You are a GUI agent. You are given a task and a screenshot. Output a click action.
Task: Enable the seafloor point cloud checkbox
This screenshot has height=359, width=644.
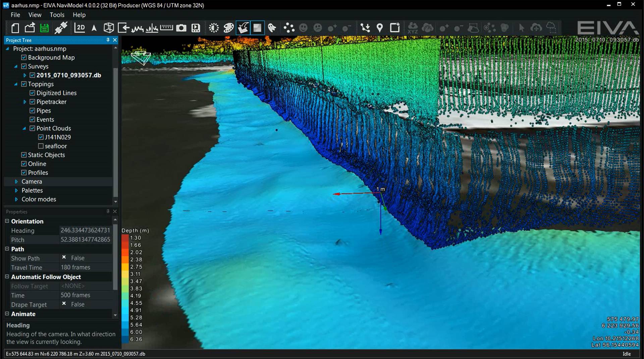(41, 146)
